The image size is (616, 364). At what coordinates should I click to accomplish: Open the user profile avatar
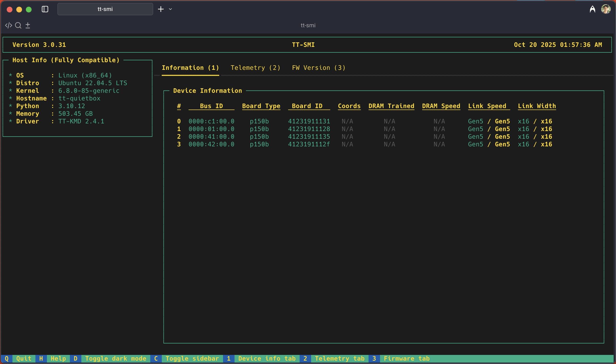[606, 9]
